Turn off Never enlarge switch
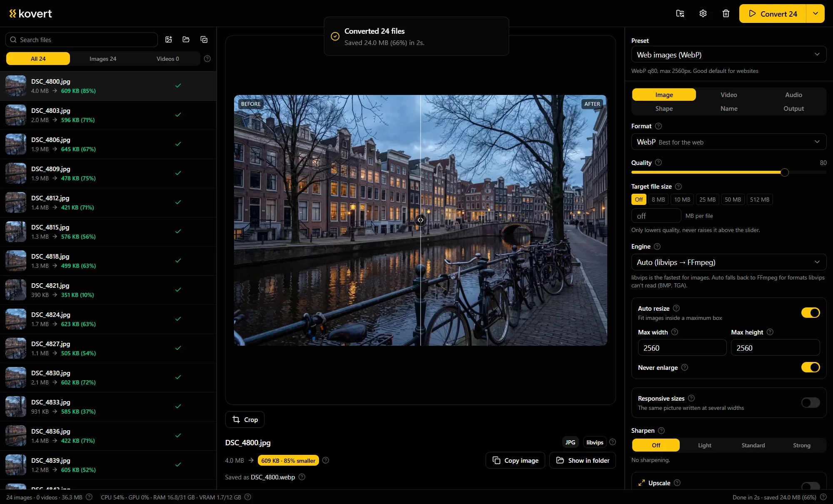 [811, 367]
